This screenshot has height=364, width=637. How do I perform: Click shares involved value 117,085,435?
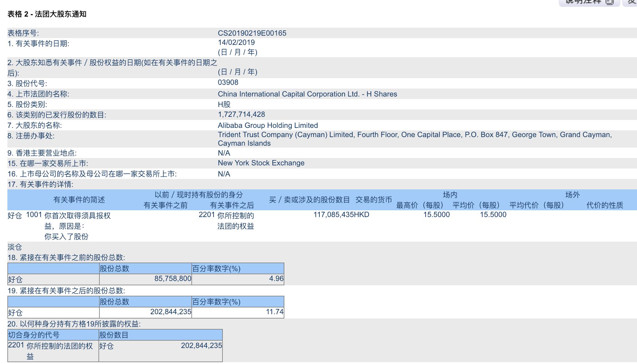(333, 215)
